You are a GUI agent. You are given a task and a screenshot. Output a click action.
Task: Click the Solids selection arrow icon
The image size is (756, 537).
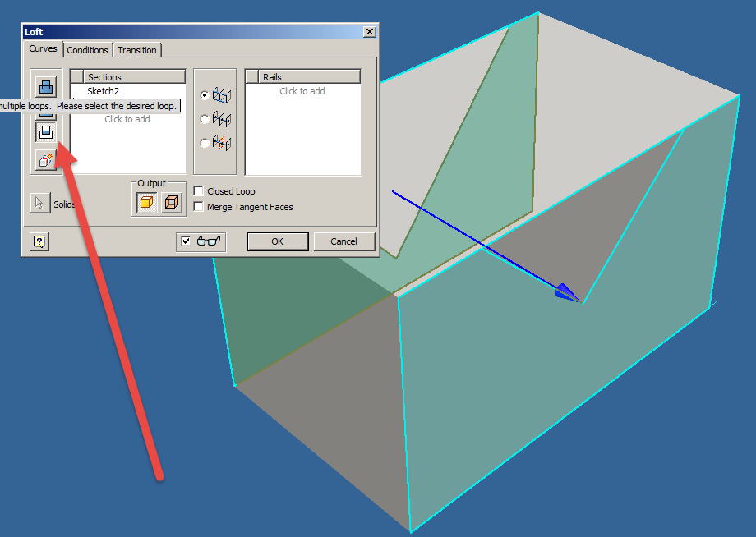(x=39, y=203)
